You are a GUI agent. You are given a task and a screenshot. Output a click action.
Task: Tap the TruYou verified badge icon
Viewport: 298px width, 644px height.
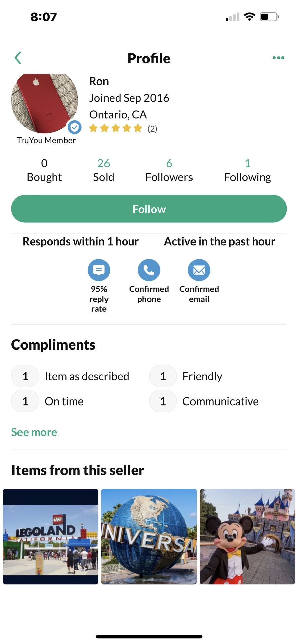[x=74, y=127]
